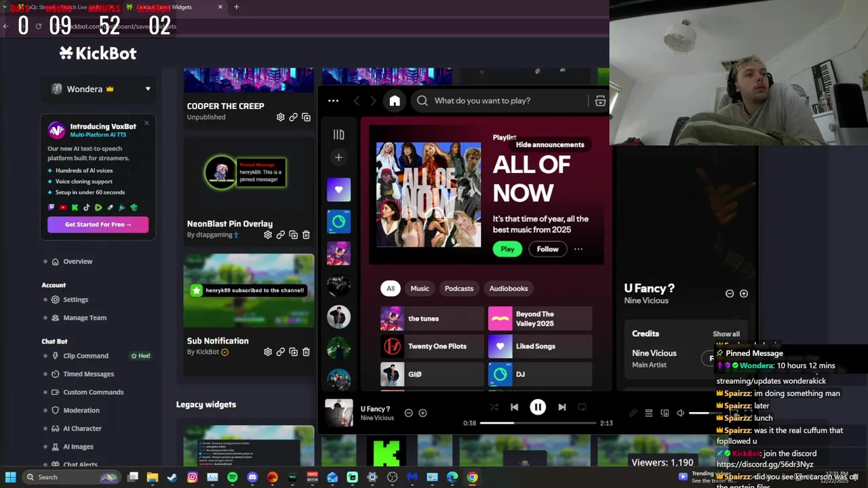Open Manage Team in KickBot sidebar

point(85,318)
